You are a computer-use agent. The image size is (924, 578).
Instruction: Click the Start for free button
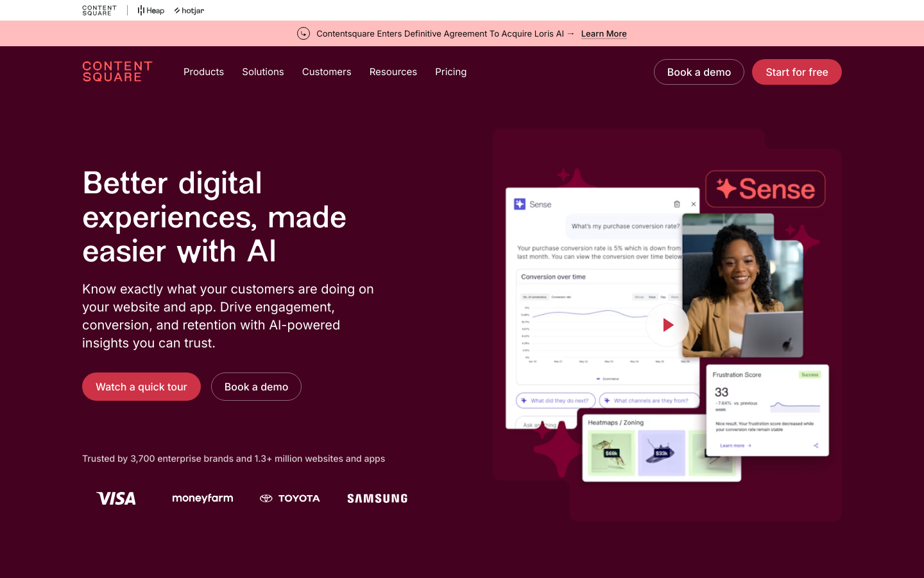796,72
